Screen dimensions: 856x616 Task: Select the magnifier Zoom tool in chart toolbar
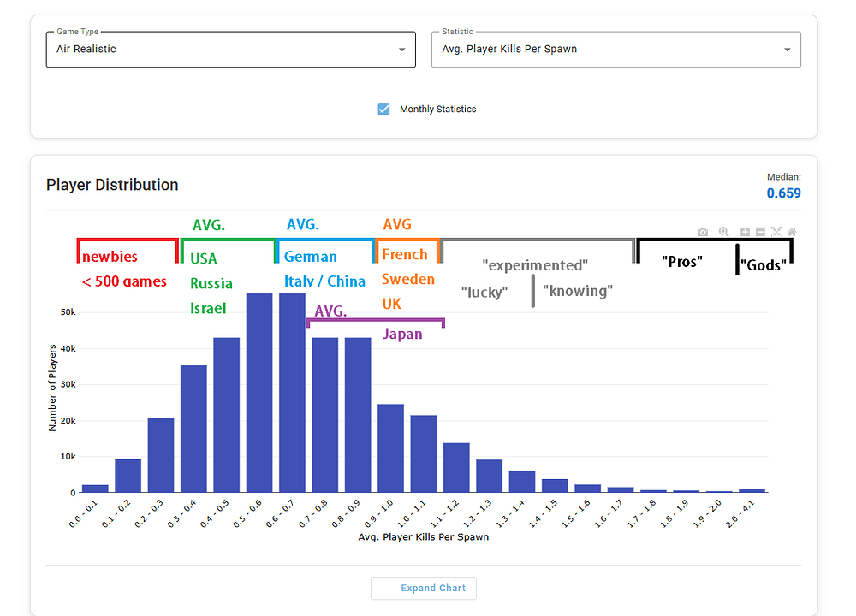724,232
